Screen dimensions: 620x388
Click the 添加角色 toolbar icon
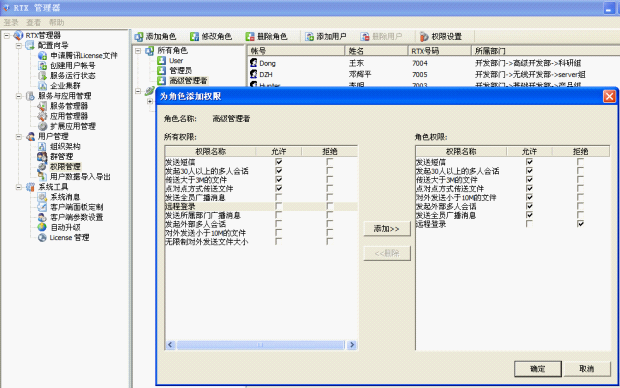(138, 37)
